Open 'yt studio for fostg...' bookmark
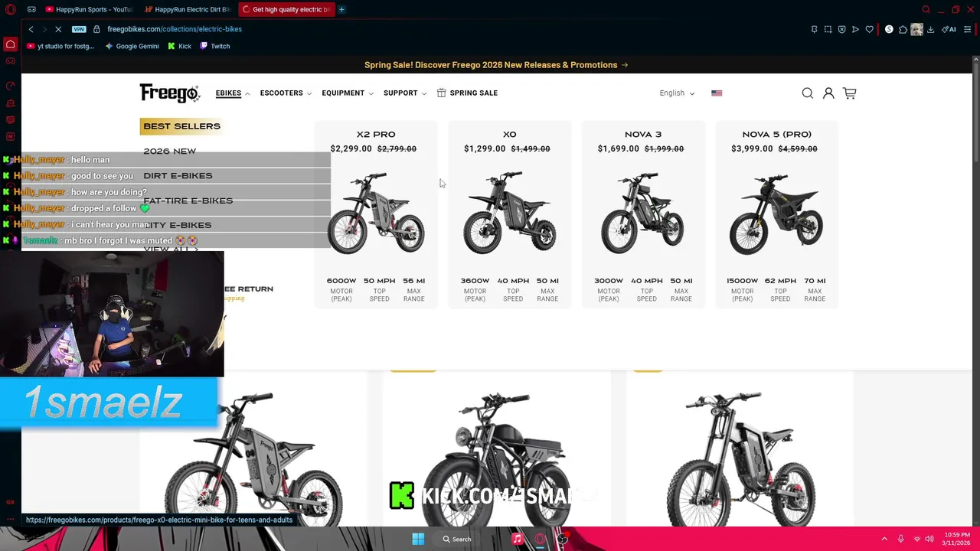 click(x=60, y=46)
